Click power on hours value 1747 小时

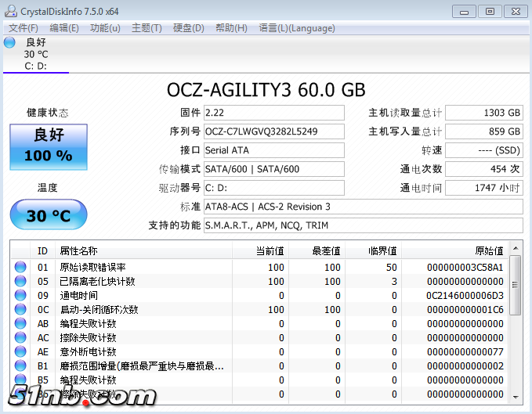484,188
